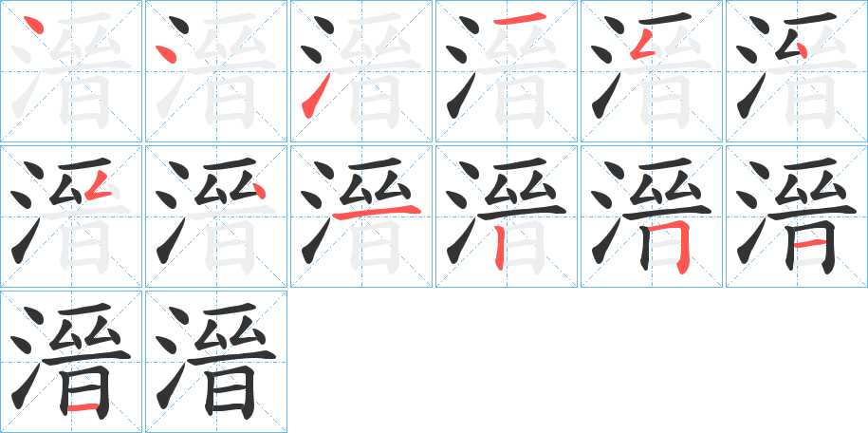Click the blank white area after the completed character
The width and height of the screenshot is (868, 433).
(x=576, y=362)
